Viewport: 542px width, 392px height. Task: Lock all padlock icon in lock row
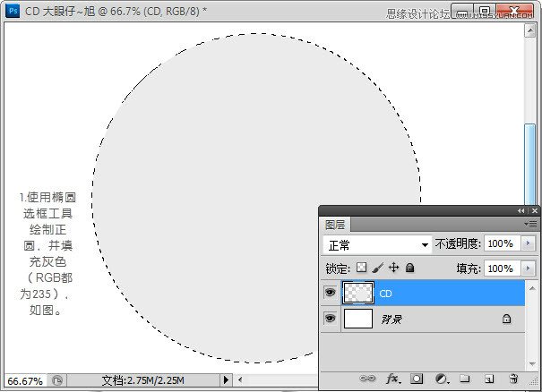coord(409,268)
